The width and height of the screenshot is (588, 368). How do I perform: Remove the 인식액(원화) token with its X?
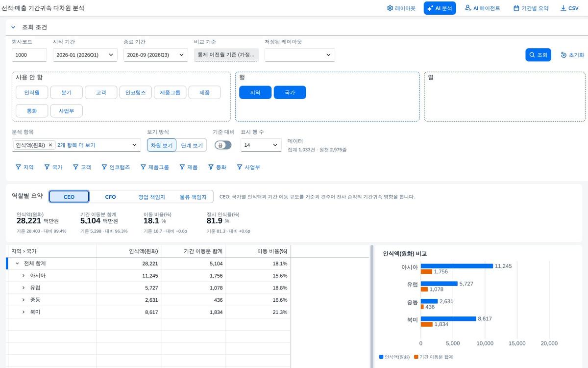point(50,145)
